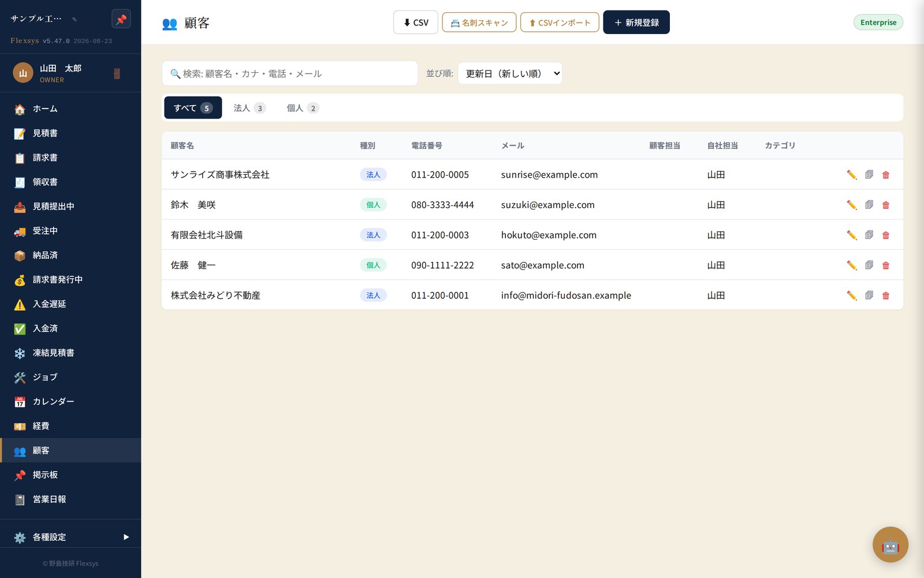Open 掲示板 from the sidebar
The height and width of the screenshot is (578, 924).
70,475
